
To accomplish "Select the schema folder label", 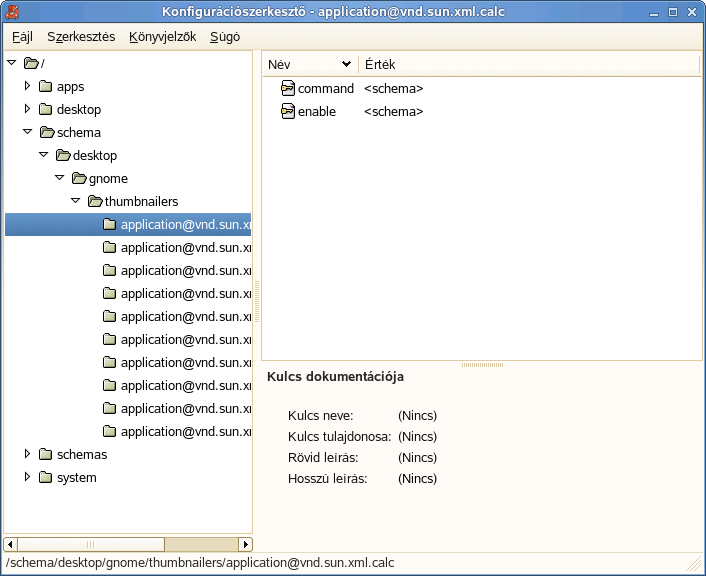I will 79,132.
